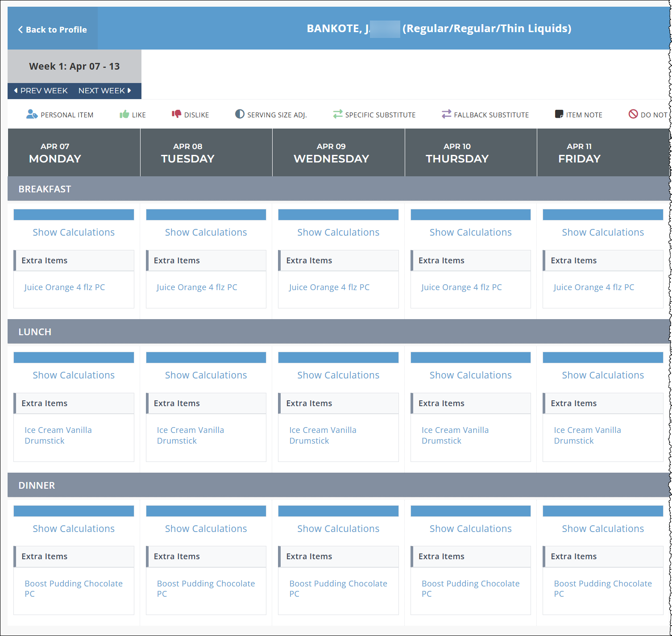Open Monday dinner Boost Pudding Chocolate PC
This screenshot has width=672, height=636.
[74, 589]
